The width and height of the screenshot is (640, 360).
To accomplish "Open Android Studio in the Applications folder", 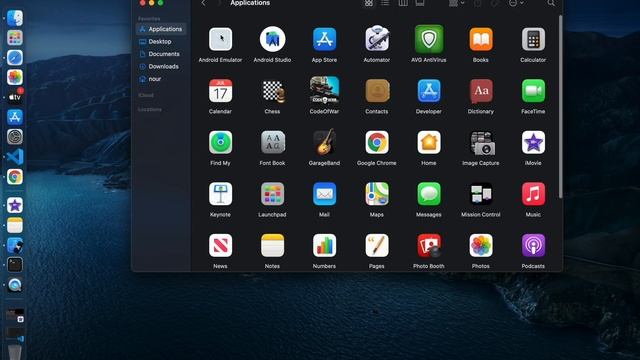I will 272,39.
